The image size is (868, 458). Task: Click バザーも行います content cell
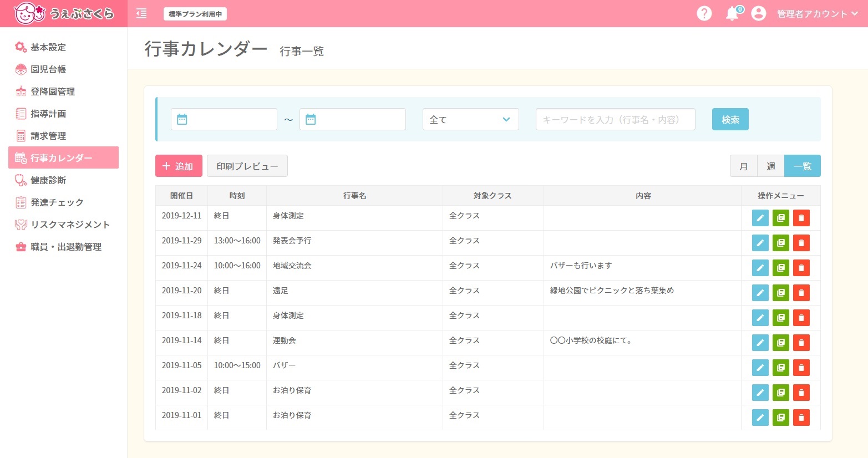point(642,268)
